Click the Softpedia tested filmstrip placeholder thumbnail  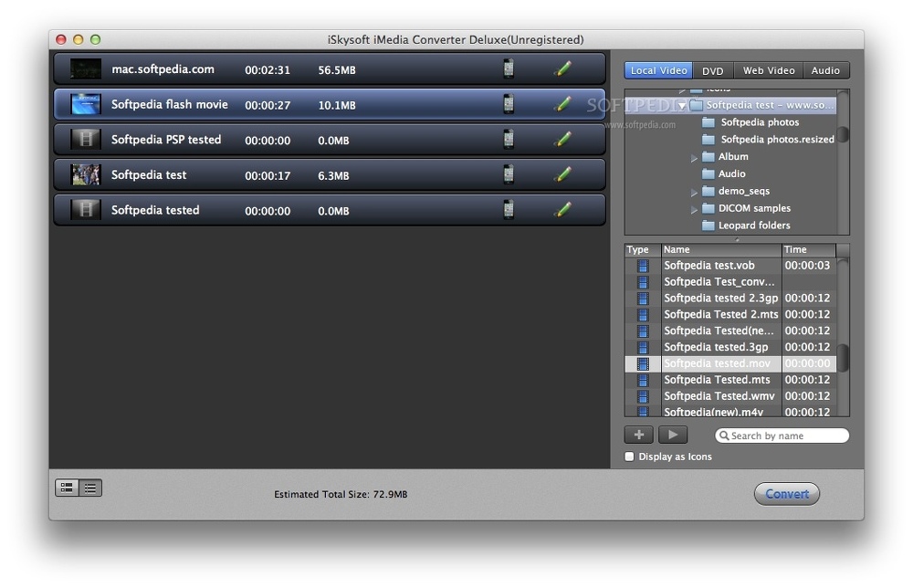click(86, 210)
